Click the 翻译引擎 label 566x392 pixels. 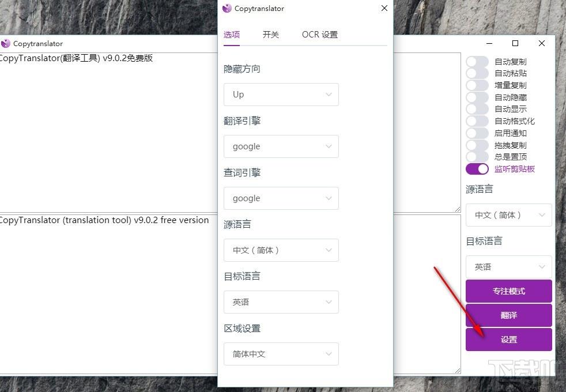pyautogui.click(x=242, y=121)
